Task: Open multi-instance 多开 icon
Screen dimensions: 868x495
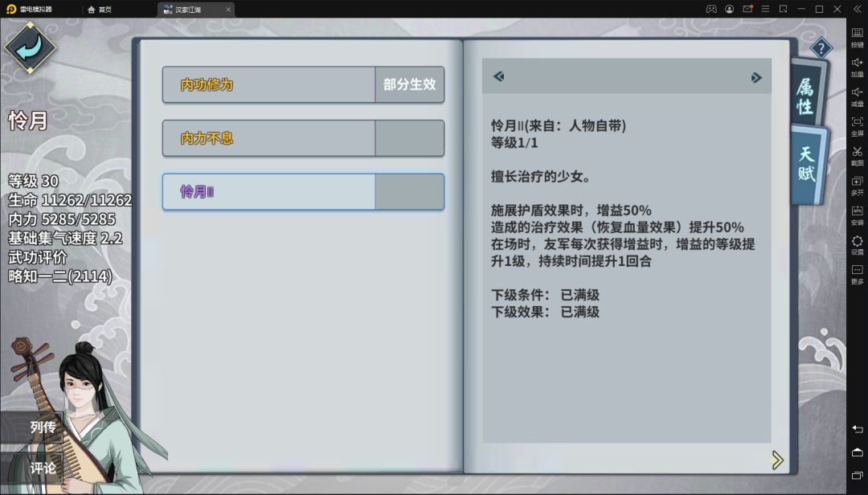Action: [x=857, y=186]
